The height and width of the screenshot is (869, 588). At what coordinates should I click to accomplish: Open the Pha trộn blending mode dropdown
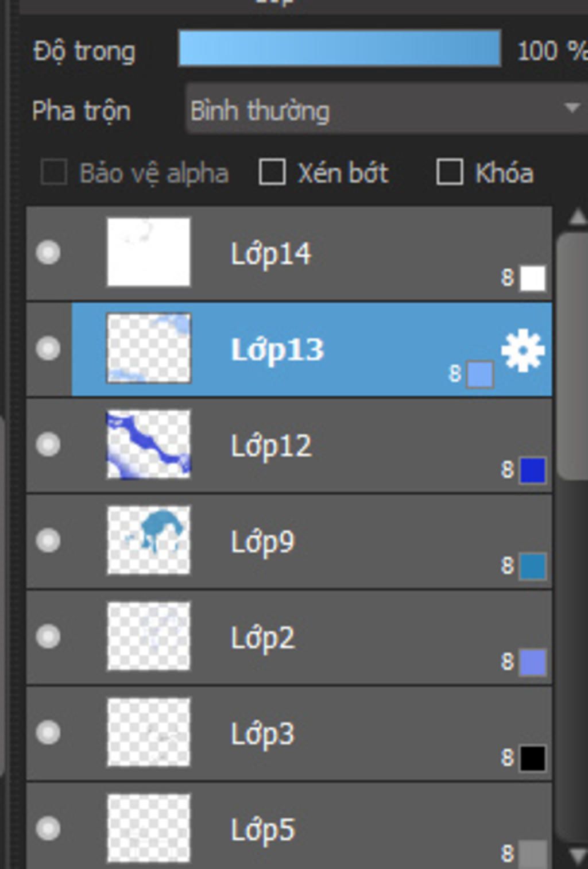tap(387, 109)
